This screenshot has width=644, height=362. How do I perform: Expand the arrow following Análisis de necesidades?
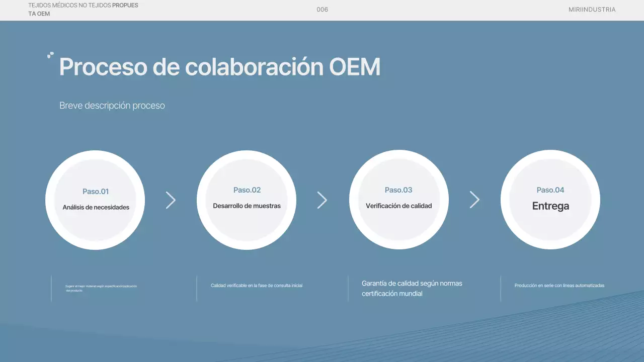tap(171, 200)
